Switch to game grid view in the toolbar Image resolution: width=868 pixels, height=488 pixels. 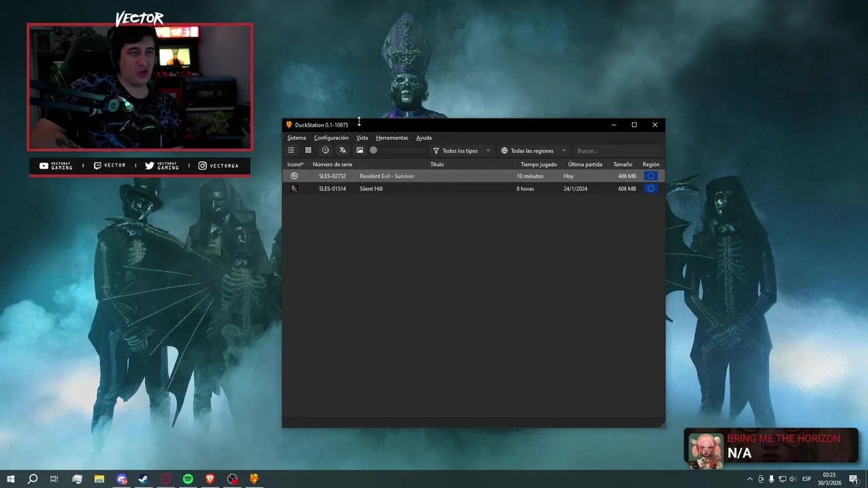click(x=308, y=150)
